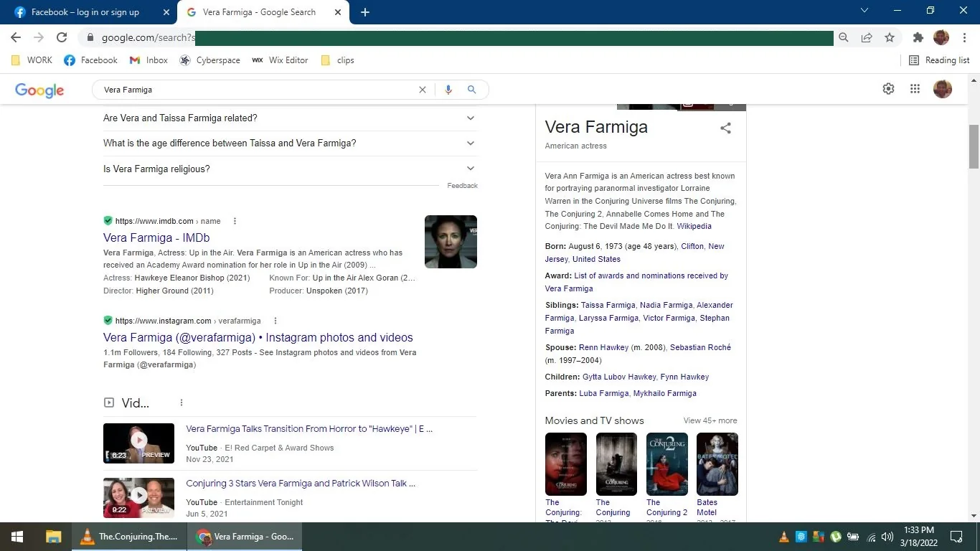Open the Google apps grid

point(915,89)
